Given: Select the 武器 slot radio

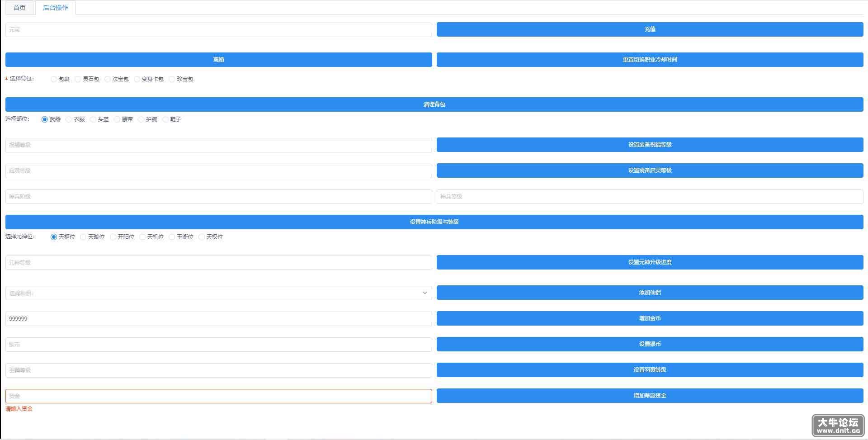Looking at the screenshot, I should pos(45,119).
